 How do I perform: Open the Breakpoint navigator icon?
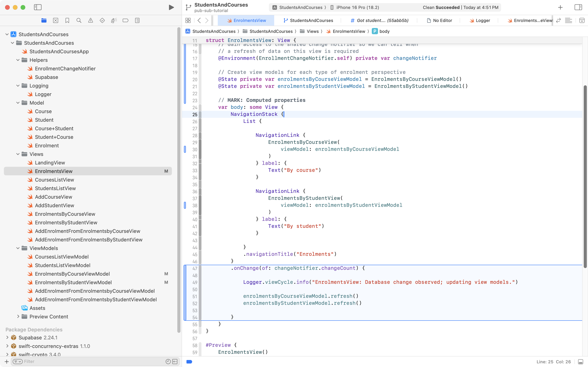click(126, 20)
